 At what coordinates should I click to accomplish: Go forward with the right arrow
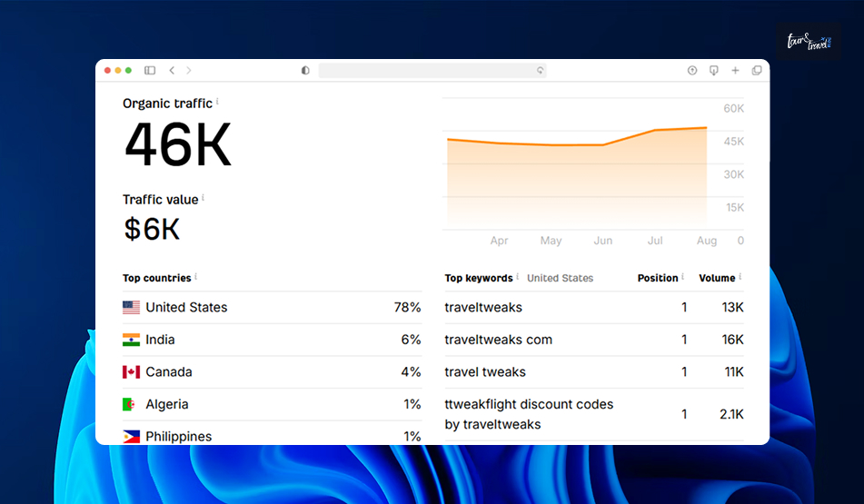[188, 70]
